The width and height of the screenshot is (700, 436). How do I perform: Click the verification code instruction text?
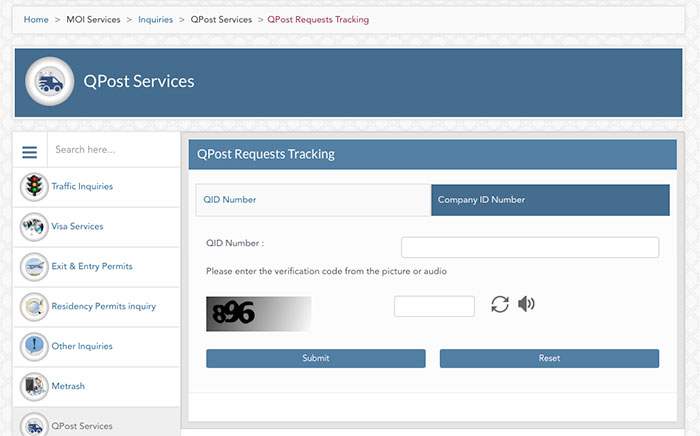tap(326, 271)
